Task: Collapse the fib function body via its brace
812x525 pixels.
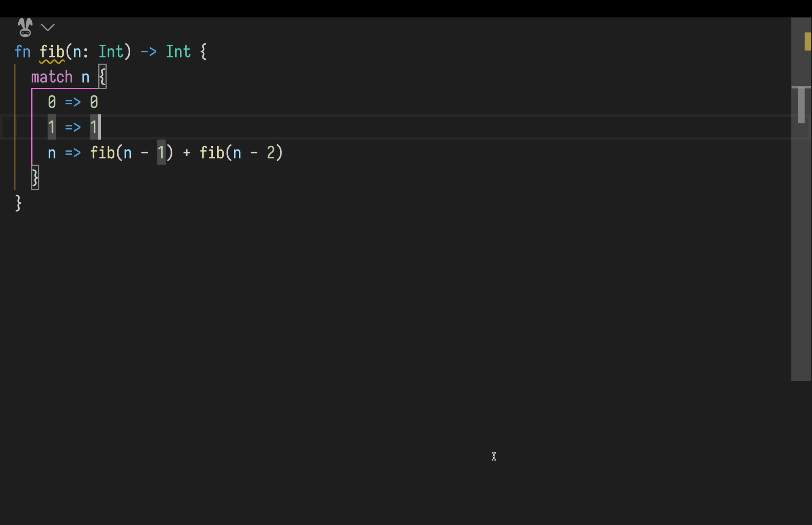Action: (203, 52)
